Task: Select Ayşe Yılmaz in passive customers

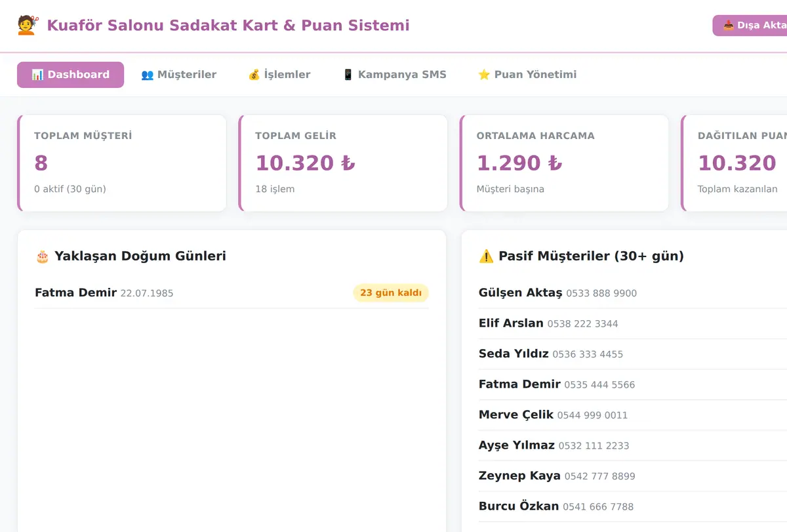Action: tap(517, 445)
